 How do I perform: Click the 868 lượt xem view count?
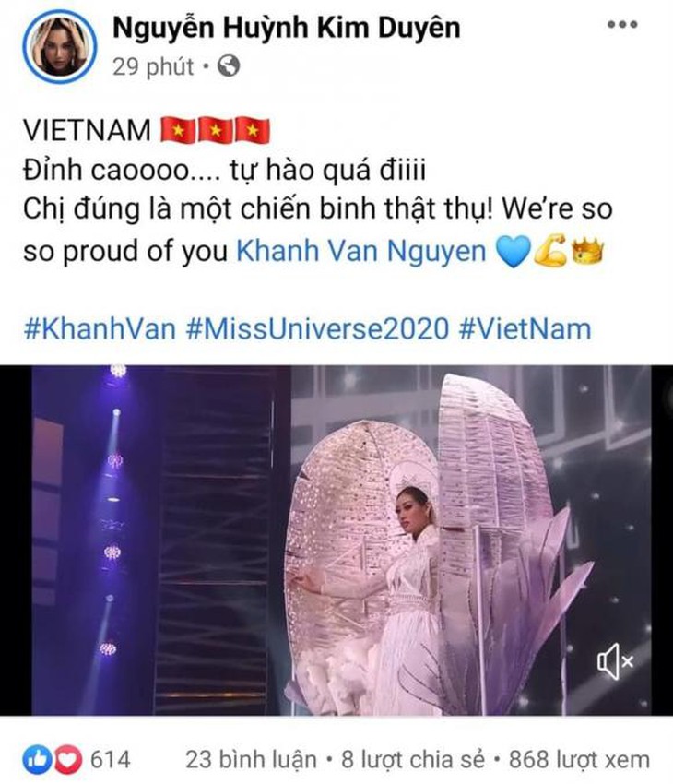580,760
